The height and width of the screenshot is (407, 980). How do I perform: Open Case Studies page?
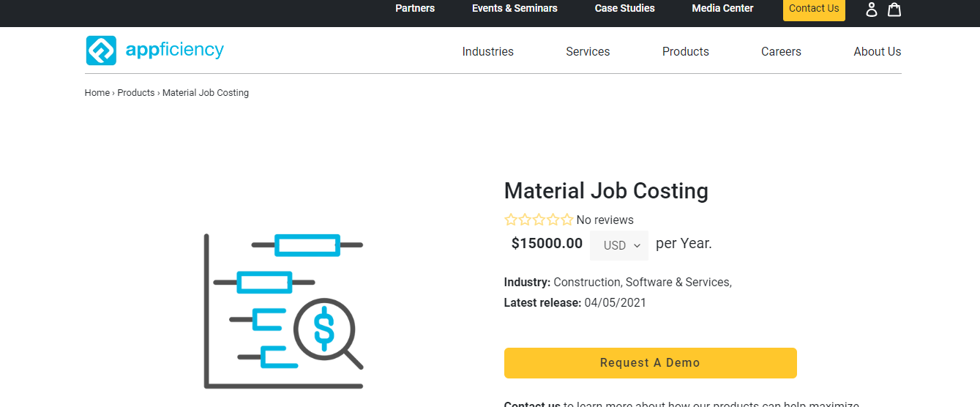(624, 8)
